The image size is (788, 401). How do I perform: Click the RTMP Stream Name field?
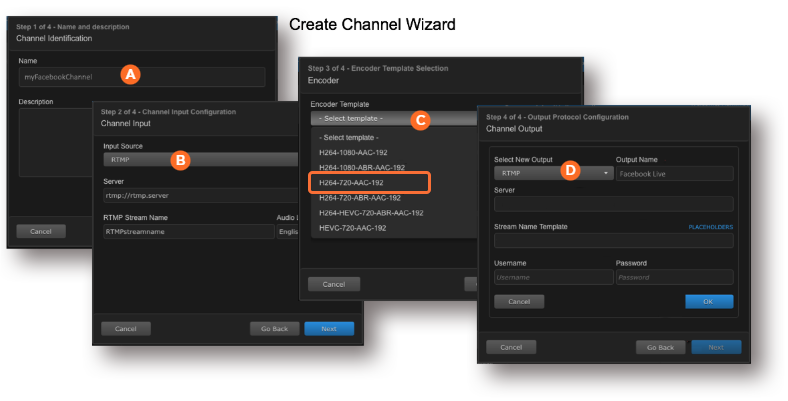(x=188, y=231)
